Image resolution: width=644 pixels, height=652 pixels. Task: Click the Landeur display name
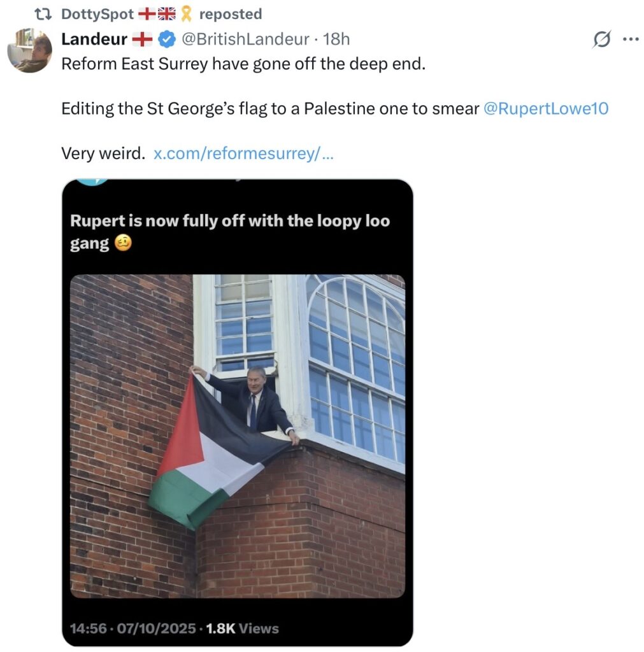(x=94, y=39)
